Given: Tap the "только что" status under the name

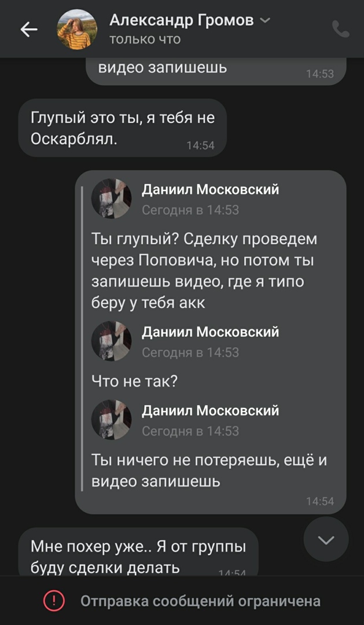Looking at the screenshot, I should tap(145, 39).
